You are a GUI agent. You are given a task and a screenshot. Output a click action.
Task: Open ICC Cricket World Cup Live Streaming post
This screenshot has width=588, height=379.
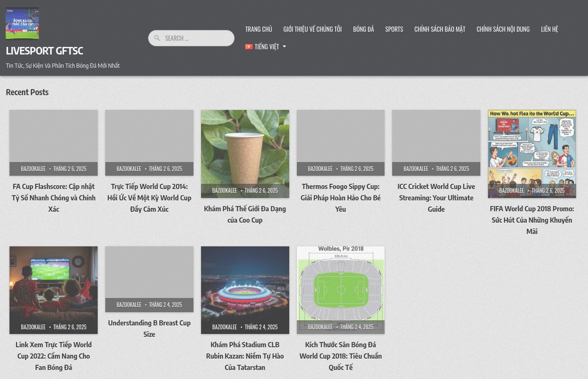pyautogui.click(x=436, y=198)
